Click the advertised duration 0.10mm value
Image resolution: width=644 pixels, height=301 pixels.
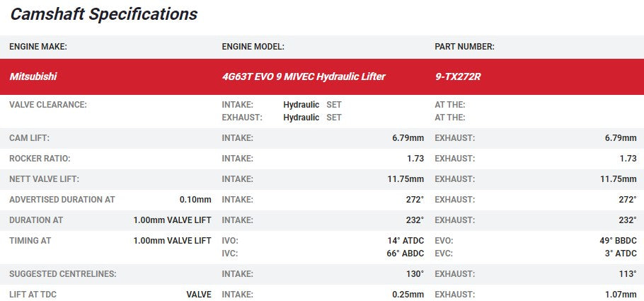tap(195, 200)
